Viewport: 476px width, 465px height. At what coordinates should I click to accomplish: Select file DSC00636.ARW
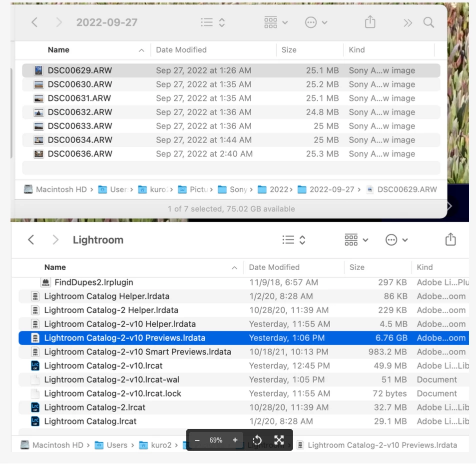(x=231, y=154)
